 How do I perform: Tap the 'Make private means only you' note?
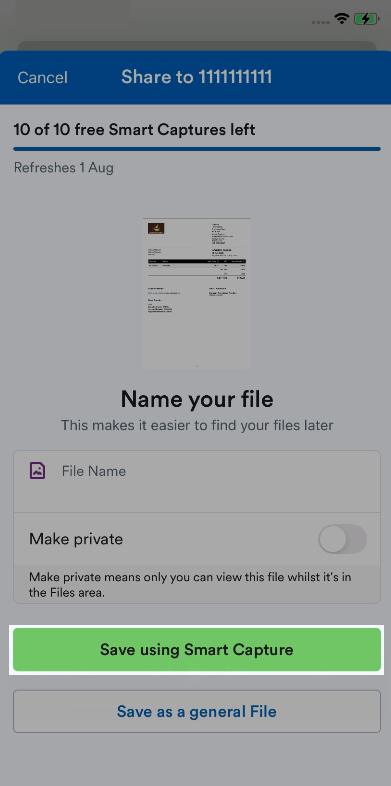point(190,585)
